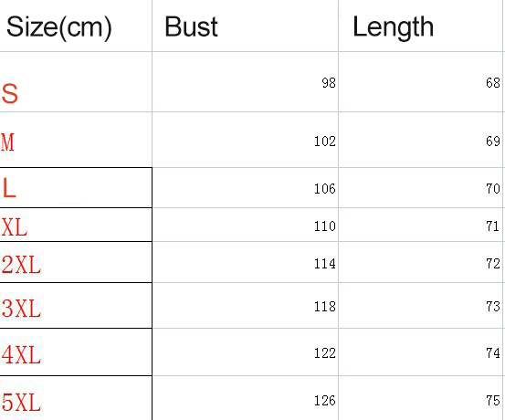Click the Length column header
Screen dimensions: 505x420
tap(421, 26)
